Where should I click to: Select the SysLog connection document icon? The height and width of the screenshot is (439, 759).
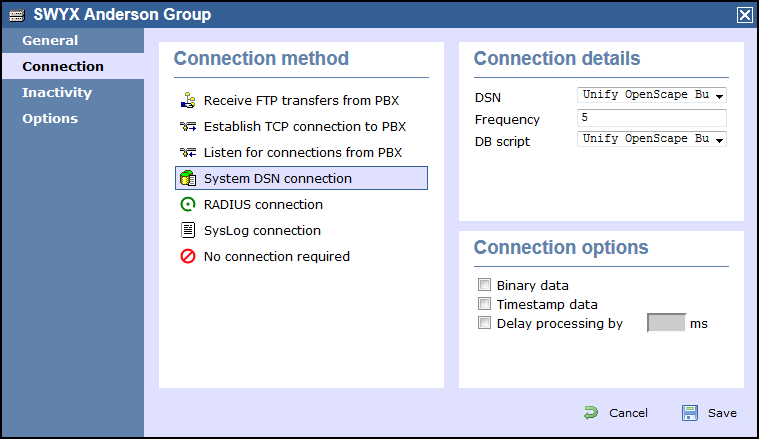pyautogui.click(x=188, y=230)
